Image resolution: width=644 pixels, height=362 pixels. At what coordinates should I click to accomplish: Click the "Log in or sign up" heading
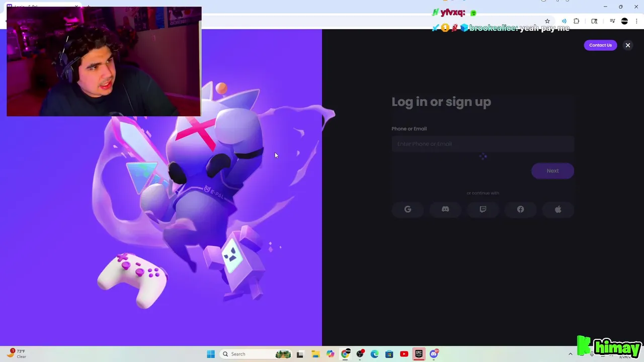(x=441, y=102)
